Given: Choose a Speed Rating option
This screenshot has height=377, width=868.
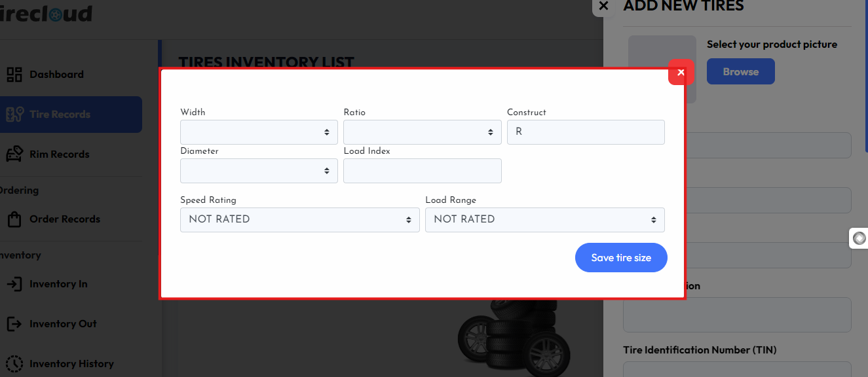Looking at the screenshot, I should pos(299,220).
